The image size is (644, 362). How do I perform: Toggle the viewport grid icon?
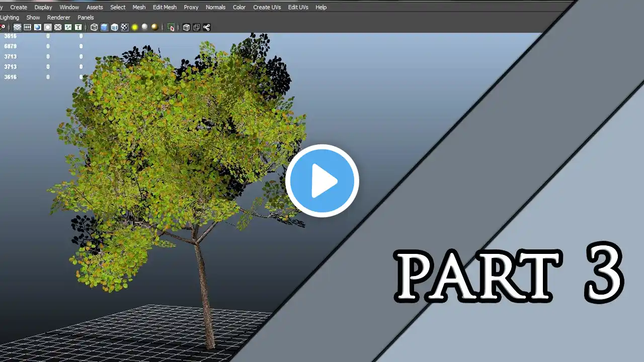[x=17, y=27]
